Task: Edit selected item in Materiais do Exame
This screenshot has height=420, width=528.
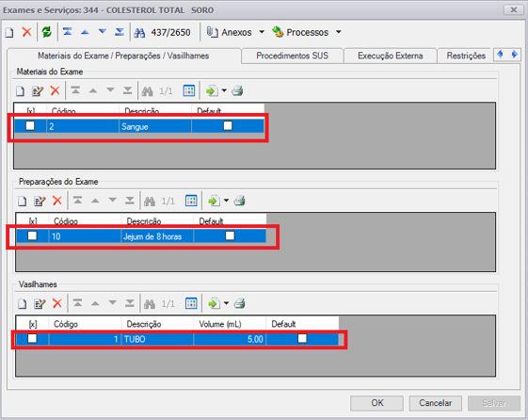Action: [x=38, y=91]
